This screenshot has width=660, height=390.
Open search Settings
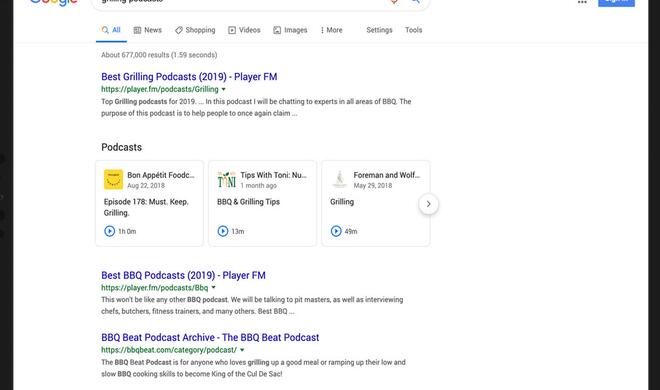pyautogui.click(x=379, y=30)
